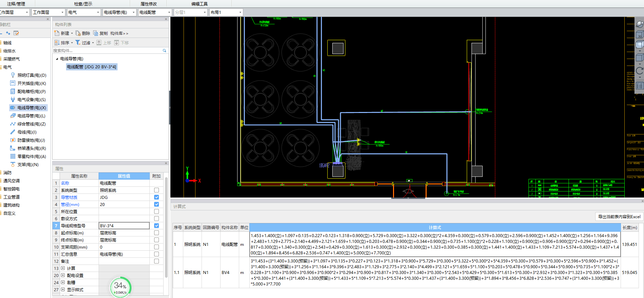Viewport: 644px width, 298px height.
Task: Click 导出当前表内容到Excel button
Action: tap(619, 216)
